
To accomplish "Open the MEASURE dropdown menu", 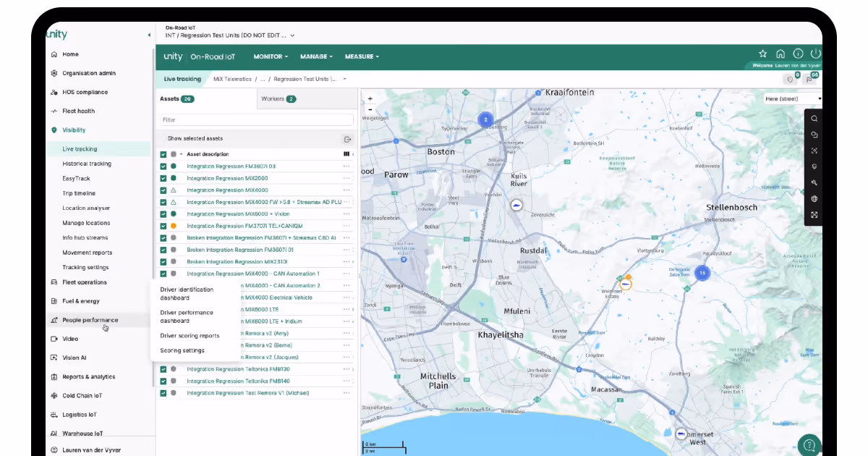I will pos(362,56).
